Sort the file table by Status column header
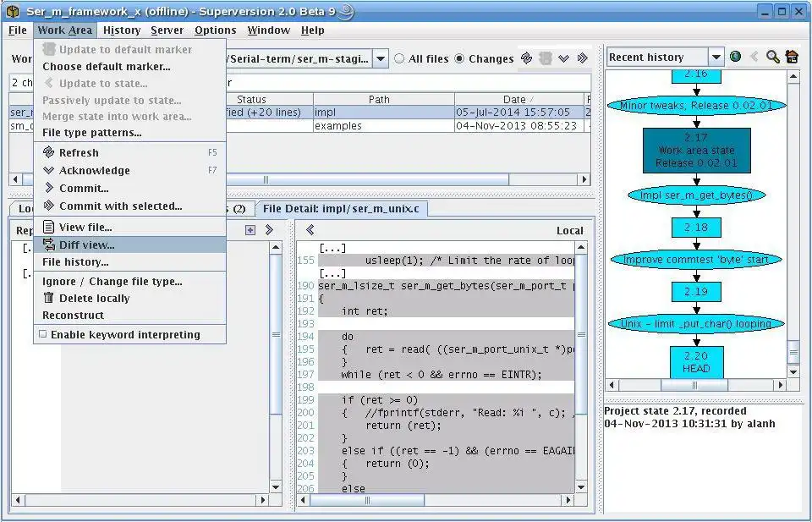The height and width of the screenshot is (522, 812). (x=252, y=99)
